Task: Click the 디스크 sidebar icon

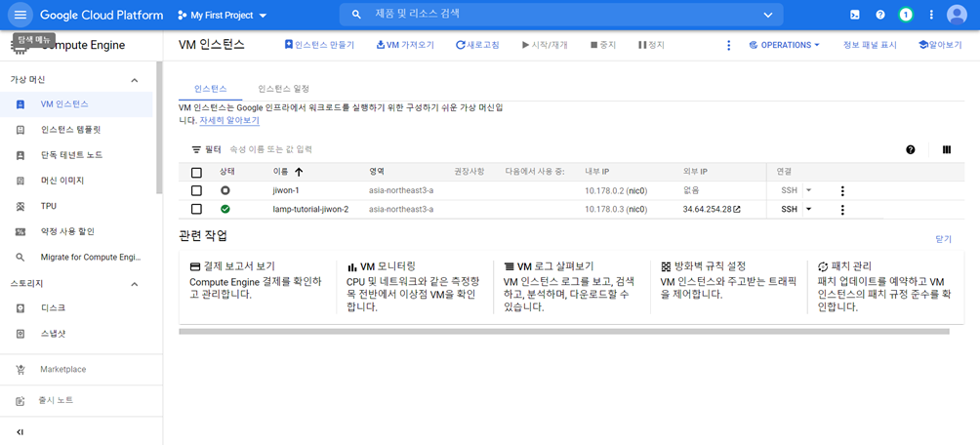Action: tap(20, 308)
